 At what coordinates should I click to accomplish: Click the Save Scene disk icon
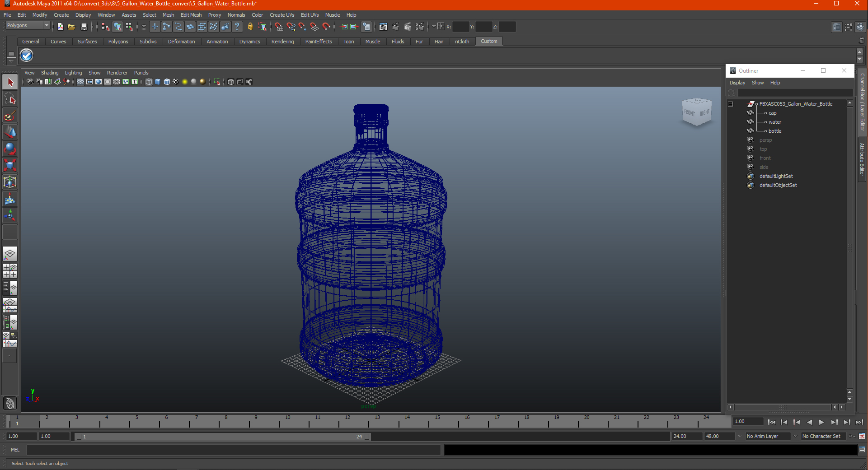click(x=84, y=27)
